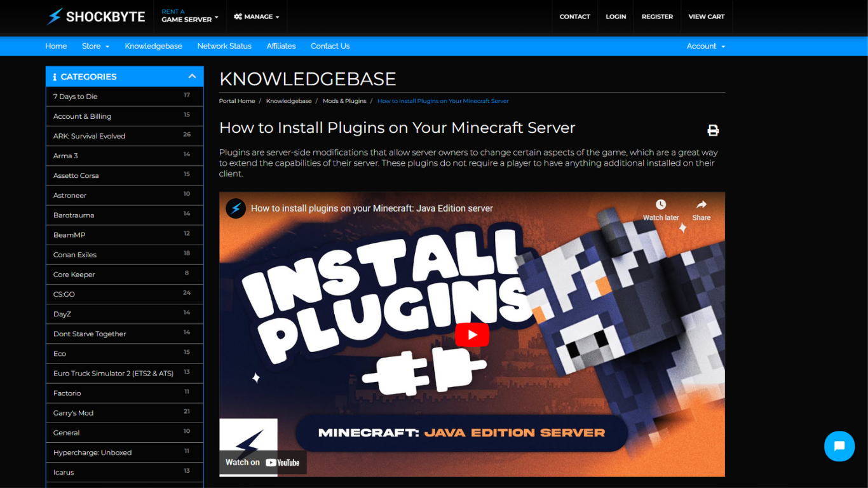The image size is (868, 488).
Task: Click the Shockbyte lightning logo
Action: [x=95, y=17]
